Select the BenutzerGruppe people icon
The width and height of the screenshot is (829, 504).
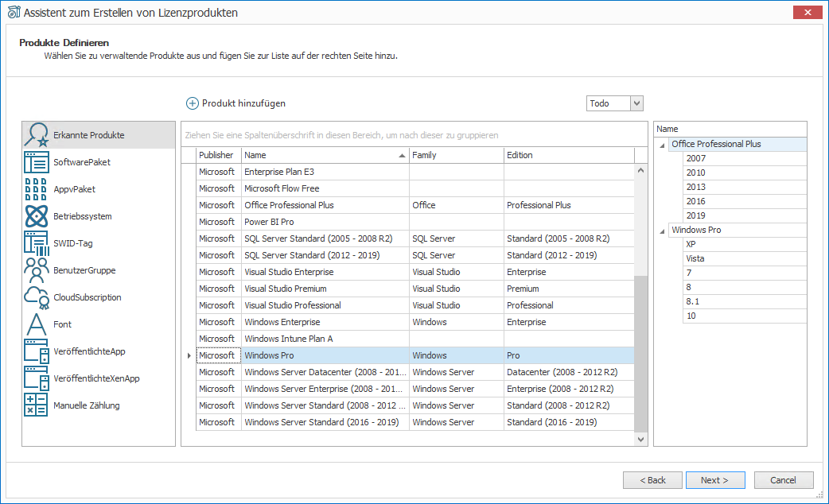pos(37,270)
